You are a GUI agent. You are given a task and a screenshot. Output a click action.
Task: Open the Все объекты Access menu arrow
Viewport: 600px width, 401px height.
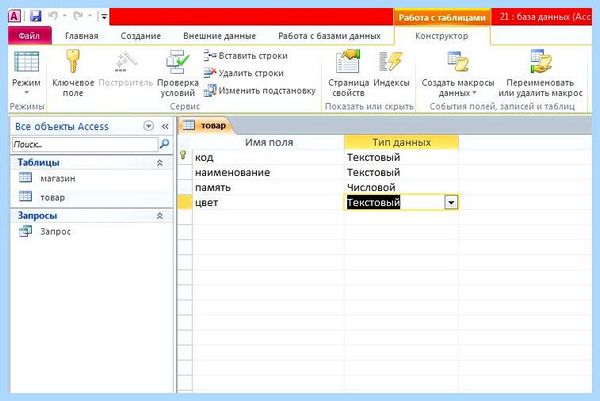148,126
